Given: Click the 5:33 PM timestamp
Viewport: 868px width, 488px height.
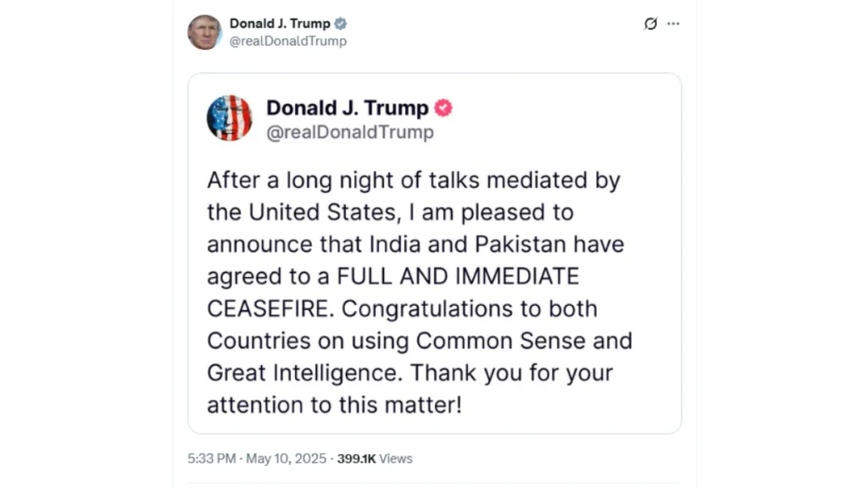Looking at the screenshot, I should (x=213, y=458).
